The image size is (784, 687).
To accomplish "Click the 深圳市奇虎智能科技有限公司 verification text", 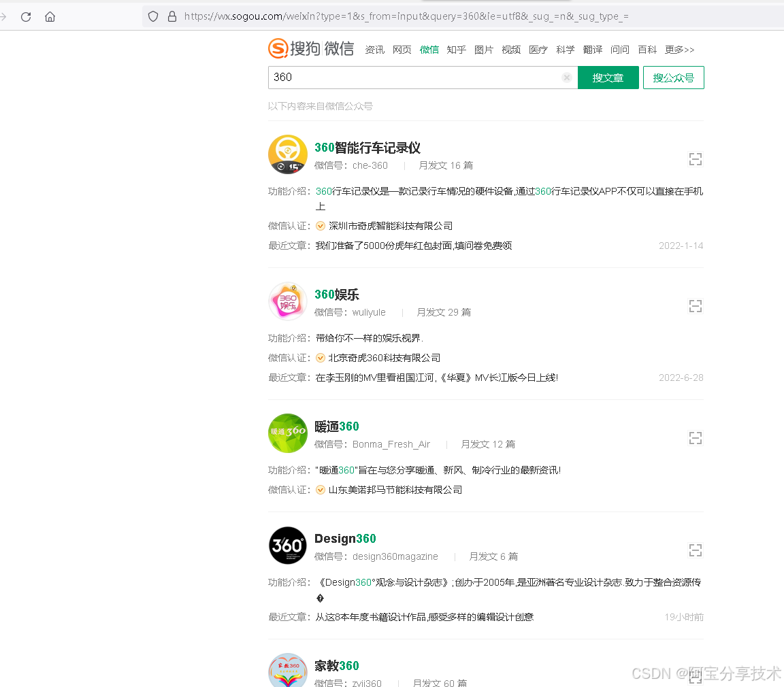I will pos(391,226).
